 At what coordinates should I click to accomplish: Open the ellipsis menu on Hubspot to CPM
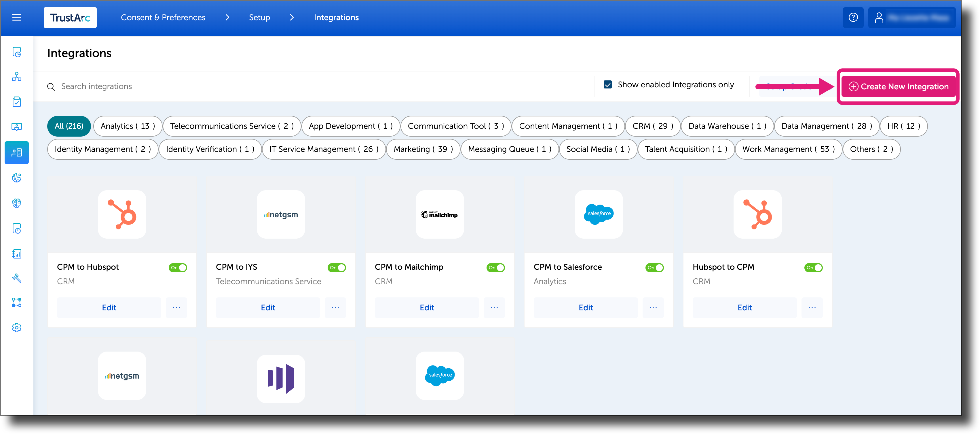[x=812, y=307]
